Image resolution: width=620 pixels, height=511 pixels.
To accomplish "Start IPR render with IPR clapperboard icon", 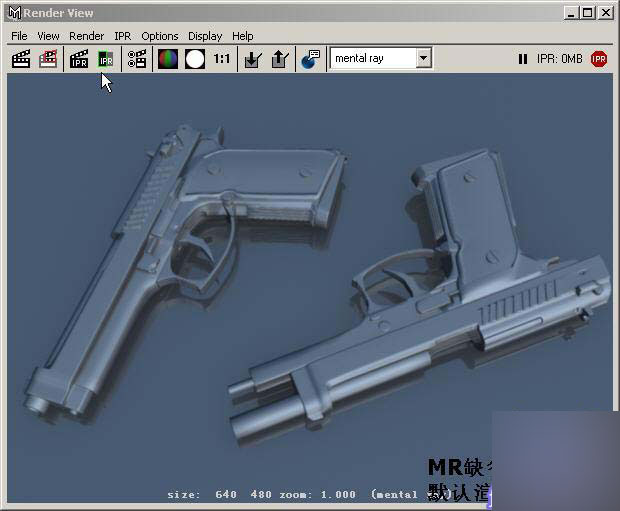I will tap(79, 59).
